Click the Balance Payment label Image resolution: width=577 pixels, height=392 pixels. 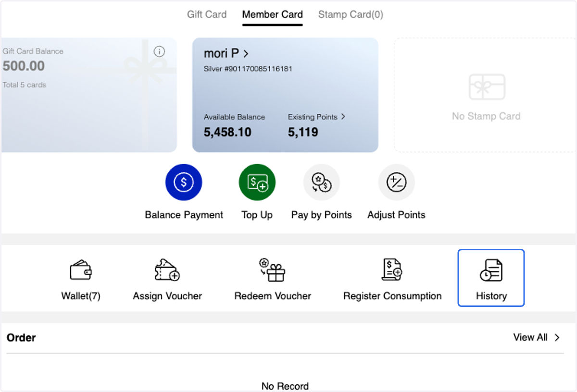tap(184, 215)
